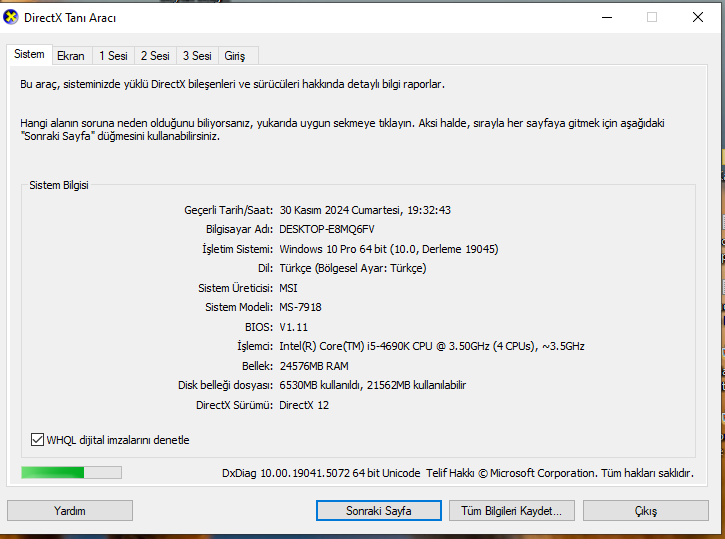Click the Yardım button
The width and height of the screenshot is (725, 539).
(70, 511)
